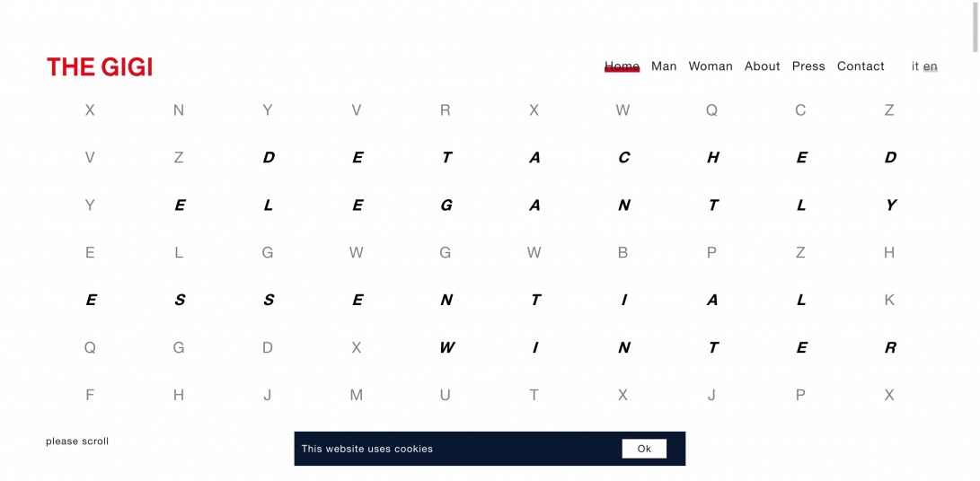Click the please scroll text
The width and height of the screenshot is (980, 481).
(x=77, y=442)
